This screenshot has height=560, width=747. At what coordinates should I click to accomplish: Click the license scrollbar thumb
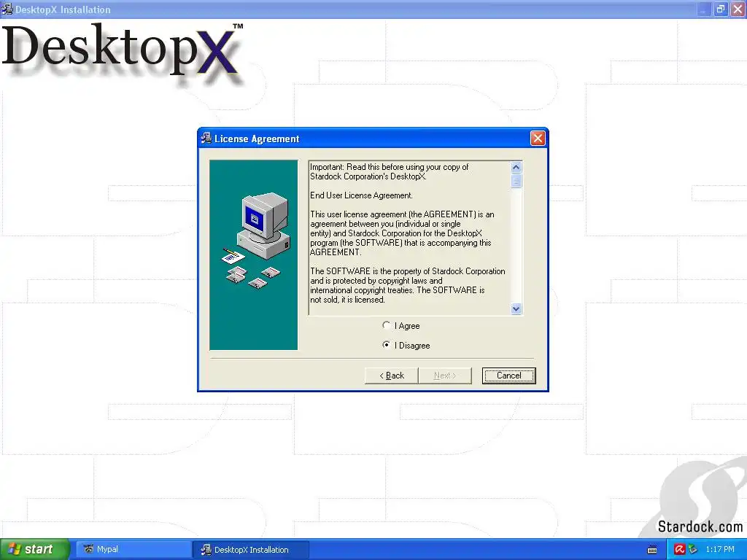pyautogui.click(x=516, y=181)
